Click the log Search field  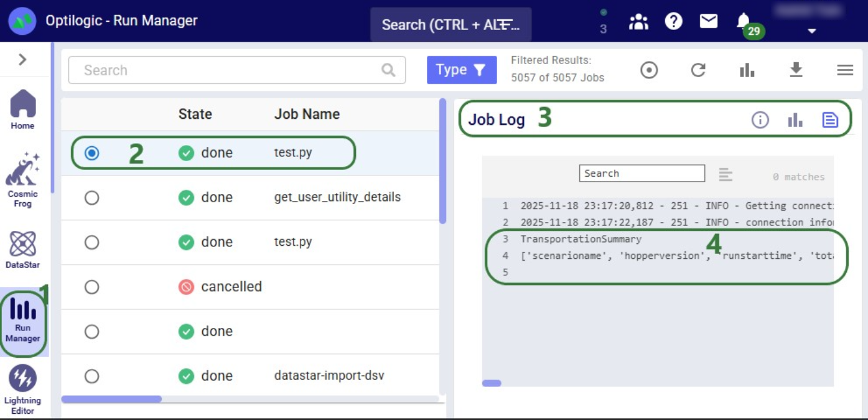[642, 174]
